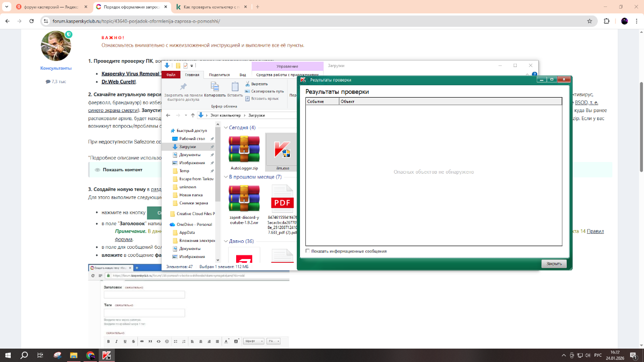This screenshot has width=644, height=362.
Task: Click Explorer's up-one-level arrow
Action: 193,115
